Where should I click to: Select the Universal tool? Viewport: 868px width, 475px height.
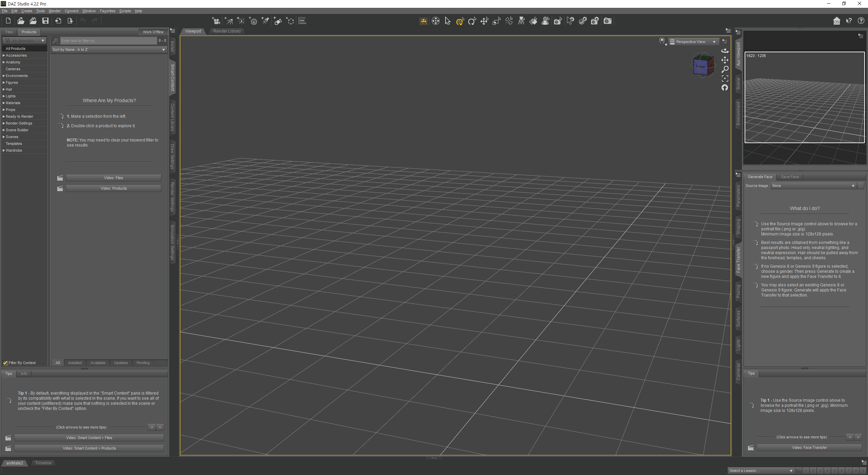click(x=460, y=21)
